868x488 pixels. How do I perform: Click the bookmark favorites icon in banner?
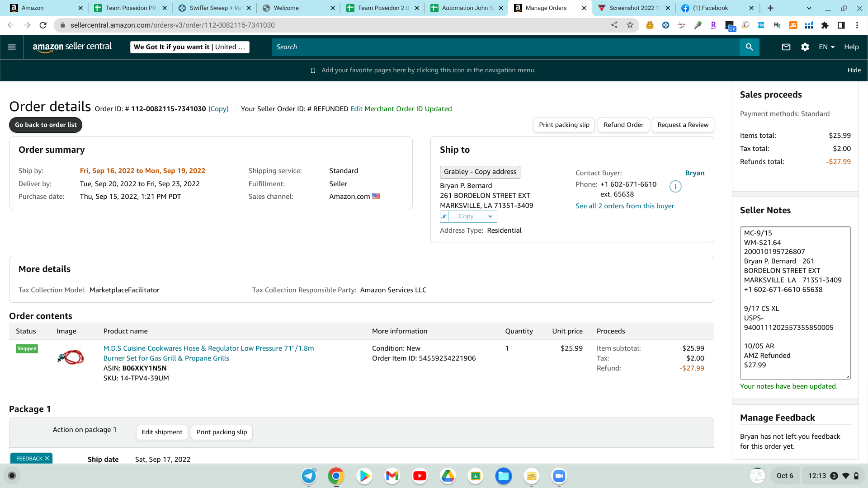(x=313, y=70)
